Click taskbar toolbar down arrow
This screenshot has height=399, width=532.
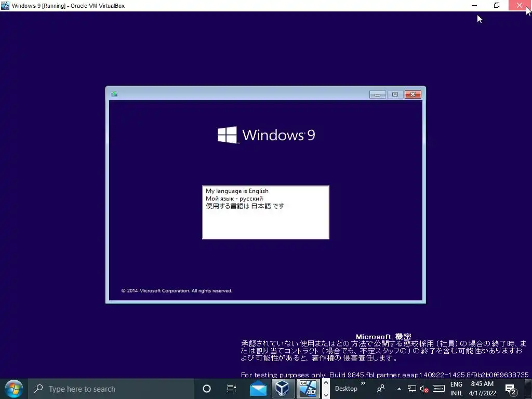coord(326,395)
